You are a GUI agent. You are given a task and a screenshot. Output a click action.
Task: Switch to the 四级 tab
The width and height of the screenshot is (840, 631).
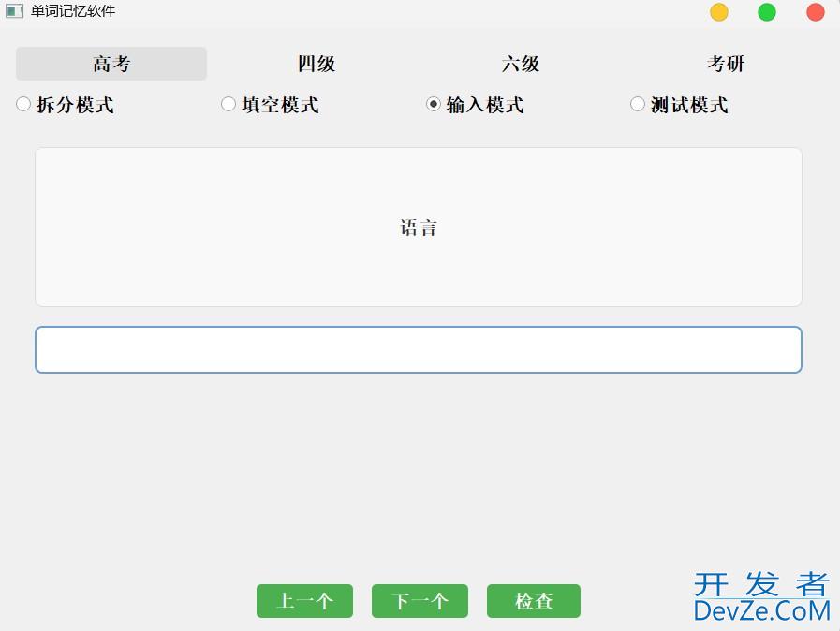317,64
